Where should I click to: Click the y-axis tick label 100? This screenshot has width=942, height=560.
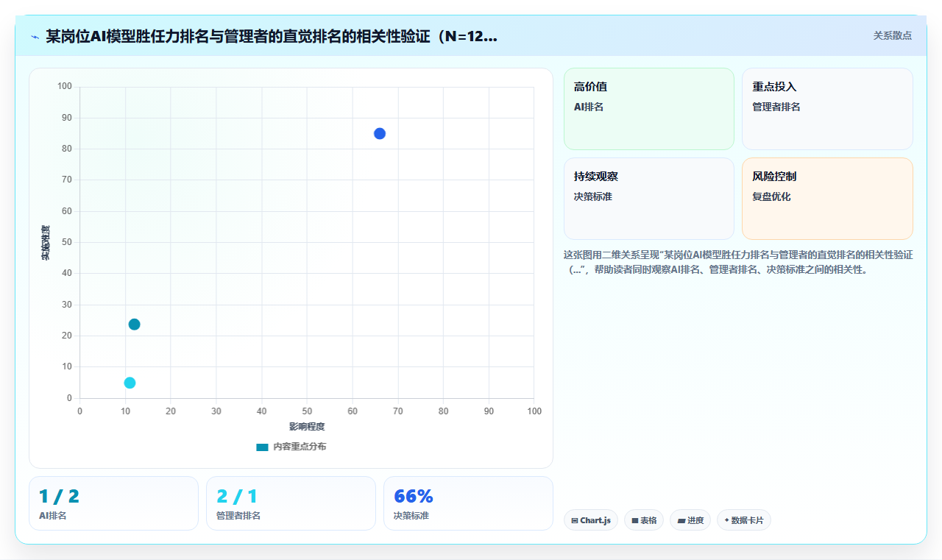65,87
